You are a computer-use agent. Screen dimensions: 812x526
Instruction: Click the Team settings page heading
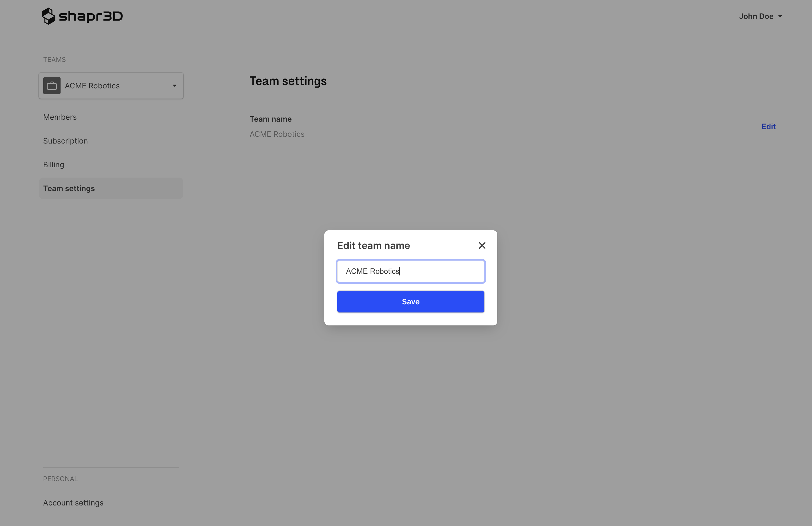[x=288, y=81]
